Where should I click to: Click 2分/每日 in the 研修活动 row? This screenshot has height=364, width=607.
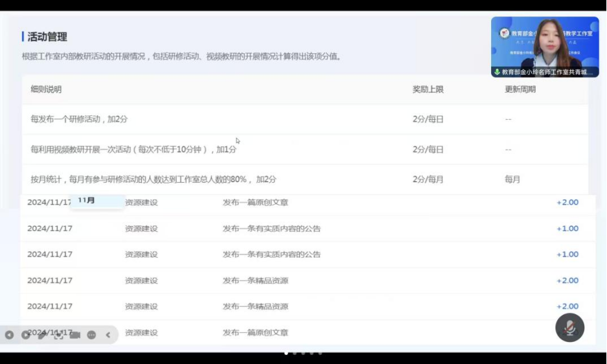point(428,119)
